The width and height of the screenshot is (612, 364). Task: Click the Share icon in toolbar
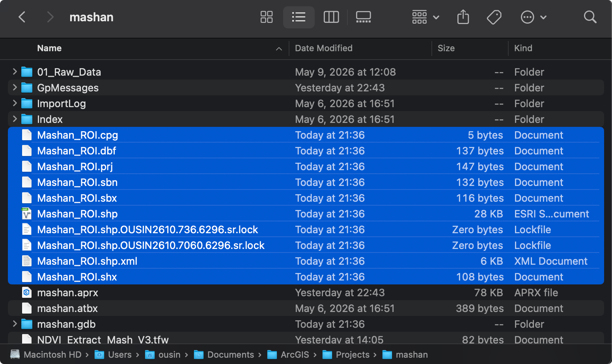pyautogui.click(x=463, y=17)
